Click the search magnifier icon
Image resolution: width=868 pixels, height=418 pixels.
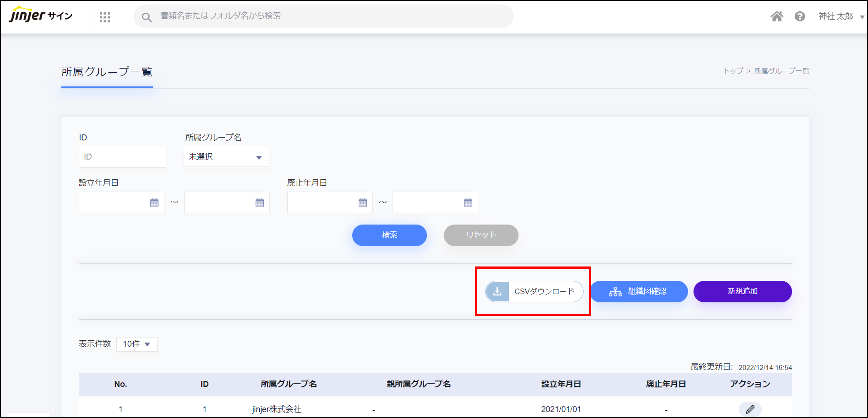(x=147, y=17)
